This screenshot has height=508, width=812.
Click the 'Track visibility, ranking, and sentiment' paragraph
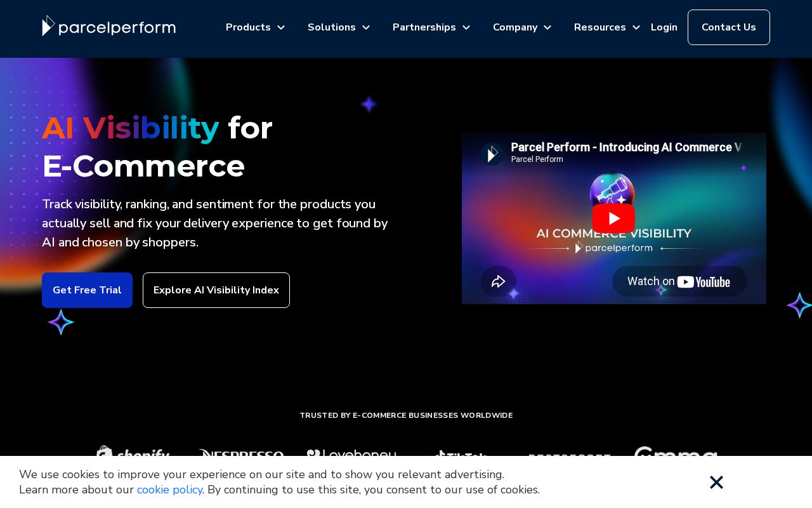215,224
